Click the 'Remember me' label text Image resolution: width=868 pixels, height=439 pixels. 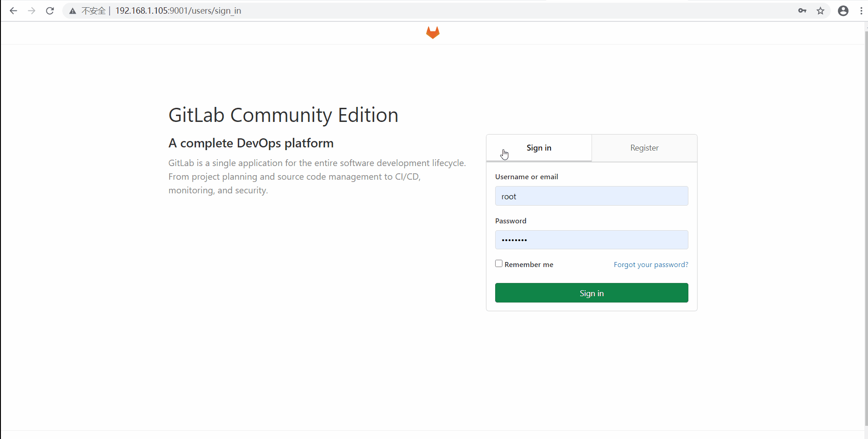pyautogui.click(x=529, y=264)
